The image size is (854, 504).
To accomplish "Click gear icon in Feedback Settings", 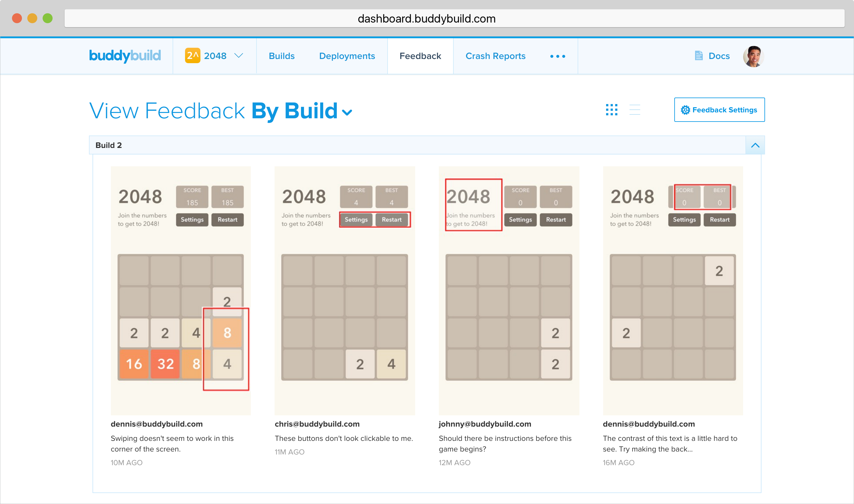I will pyautogui.click(x=685, y=110).
